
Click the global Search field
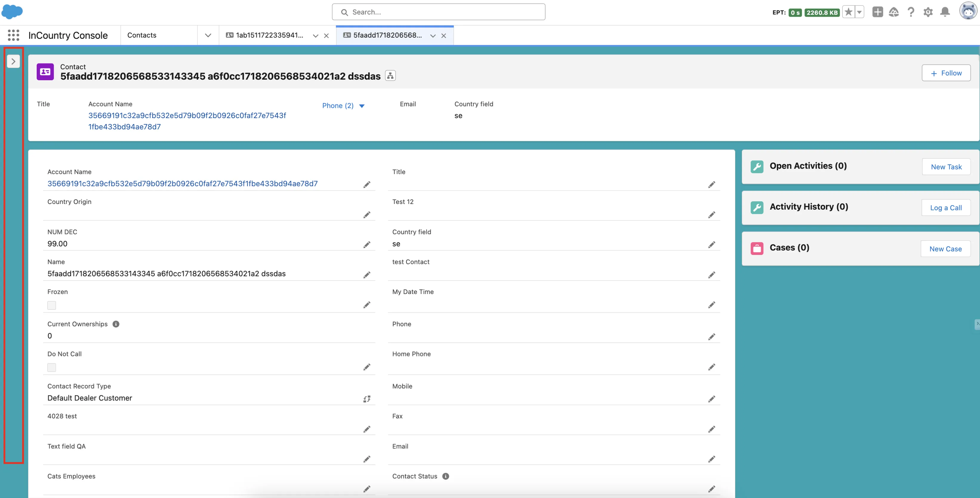(438, 12)
